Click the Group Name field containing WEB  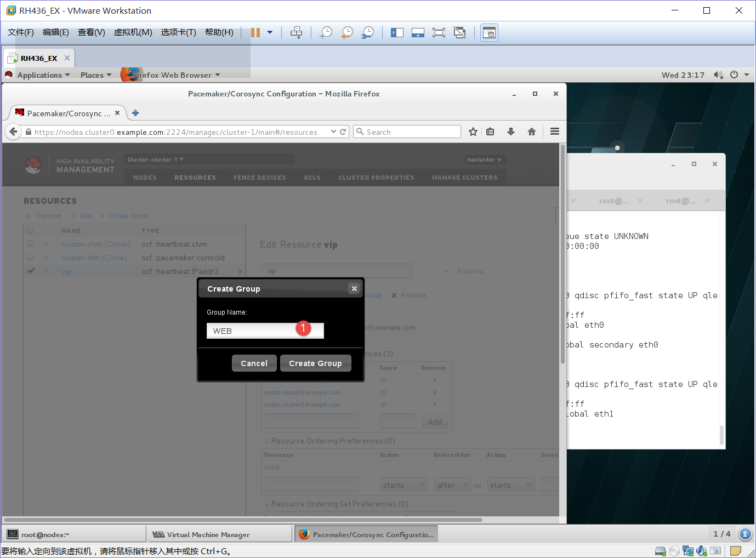(x=265, y=331)
